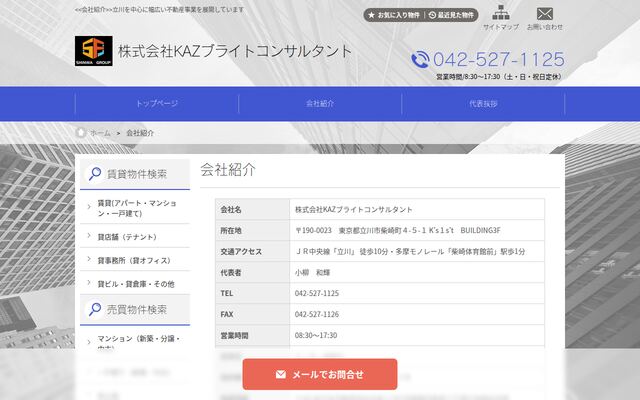Click the clock icon in 最近見た物件

tap(432, 15)
